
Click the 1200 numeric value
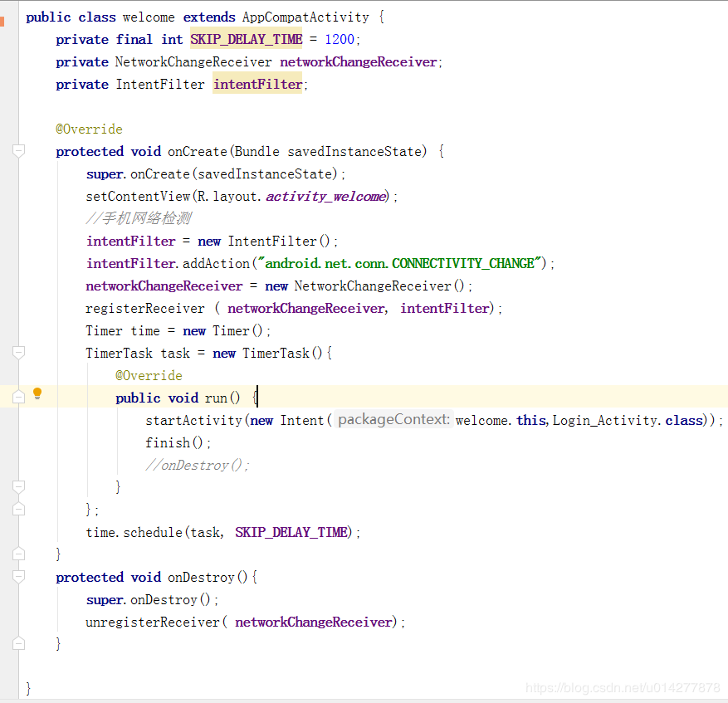tap(340, 39)
